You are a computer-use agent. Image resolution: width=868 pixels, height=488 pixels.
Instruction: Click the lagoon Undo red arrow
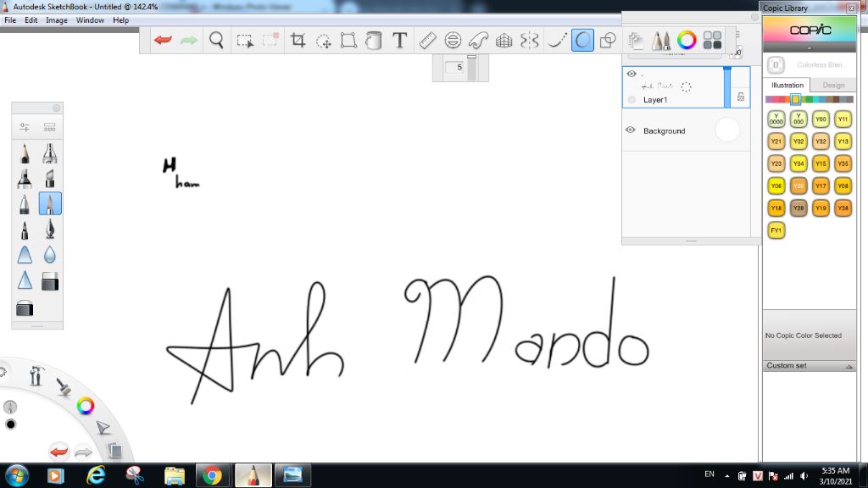58,452
